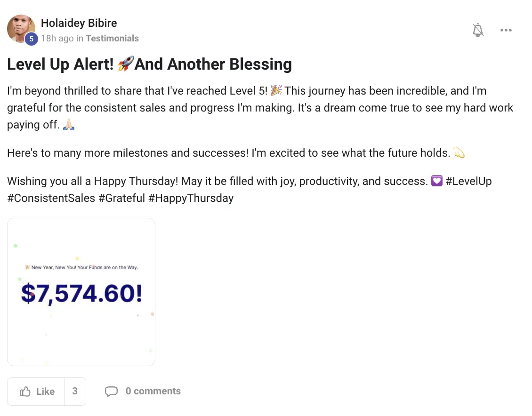Click the purple heart emoji
532x416 pixels.
pos(437,181)
